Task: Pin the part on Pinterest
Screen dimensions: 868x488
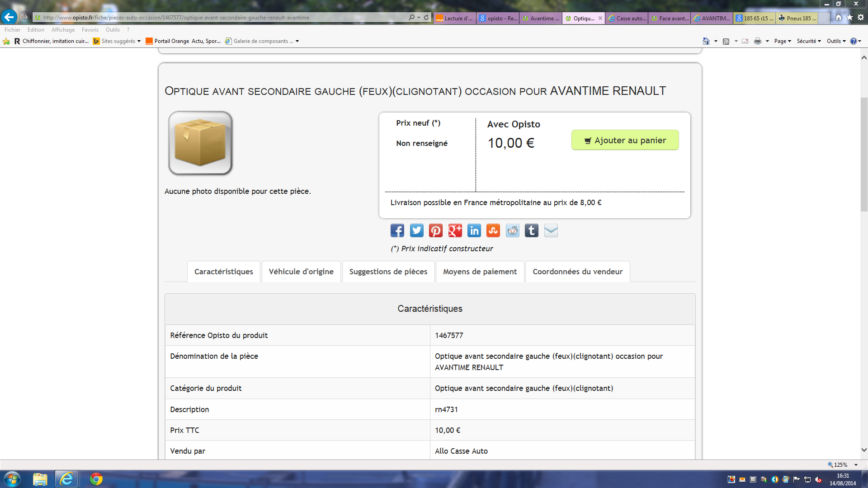Action: pos(436,231)
